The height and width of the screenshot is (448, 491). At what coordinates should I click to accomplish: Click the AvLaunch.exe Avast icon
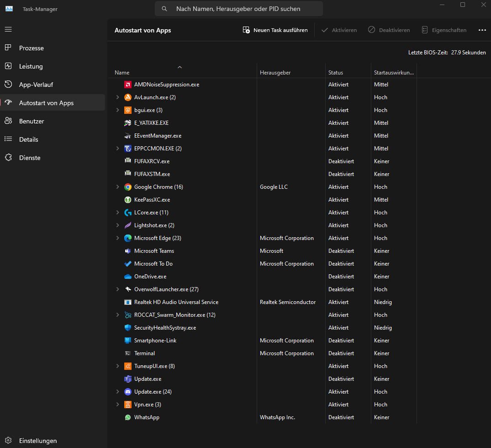pyautogui.click(x=128, y=97)
